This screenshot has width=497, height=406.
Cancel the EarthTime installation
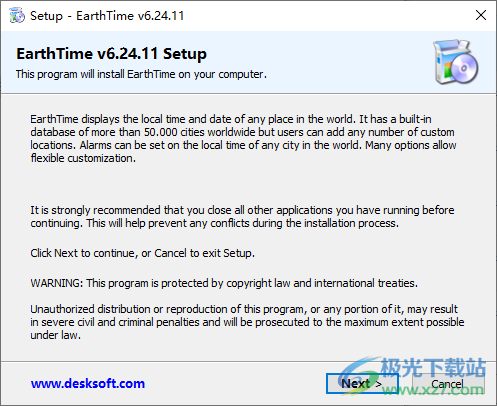pyautogui.click(x=448, y=384)
